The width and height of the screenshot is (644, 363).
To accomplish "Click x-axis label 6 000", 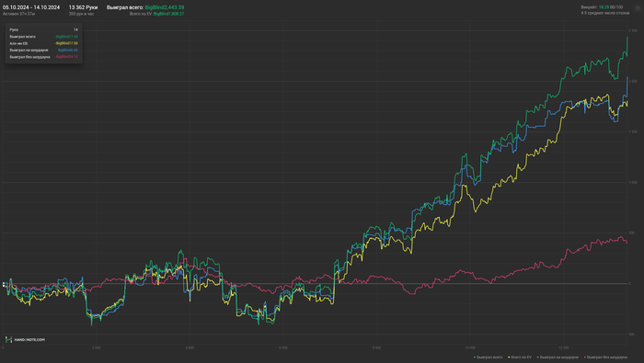I will [283, 347].
